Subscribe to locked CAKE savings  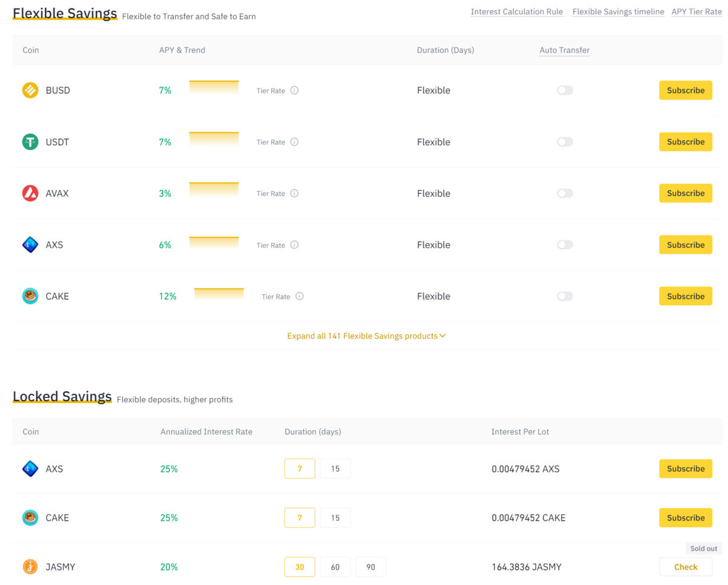click(x=686, y=518)
